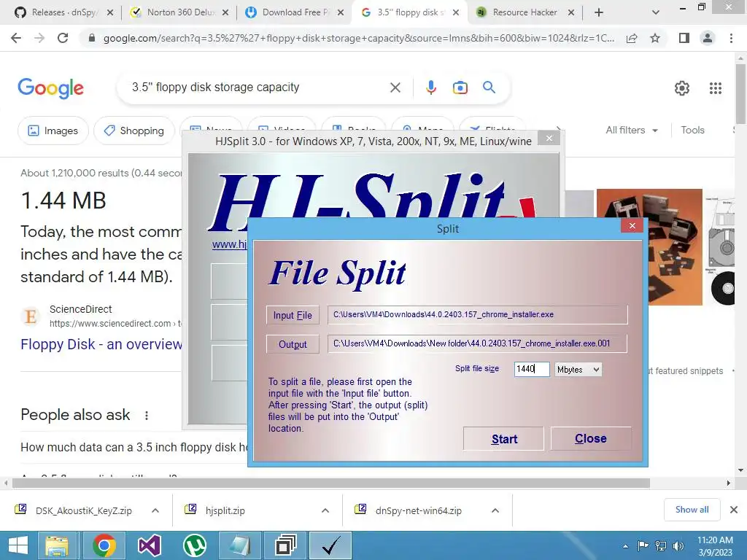Viewport: 747px width, 560px height.
Task: Open the Mbytes unit dropdown
Action: 578,370
